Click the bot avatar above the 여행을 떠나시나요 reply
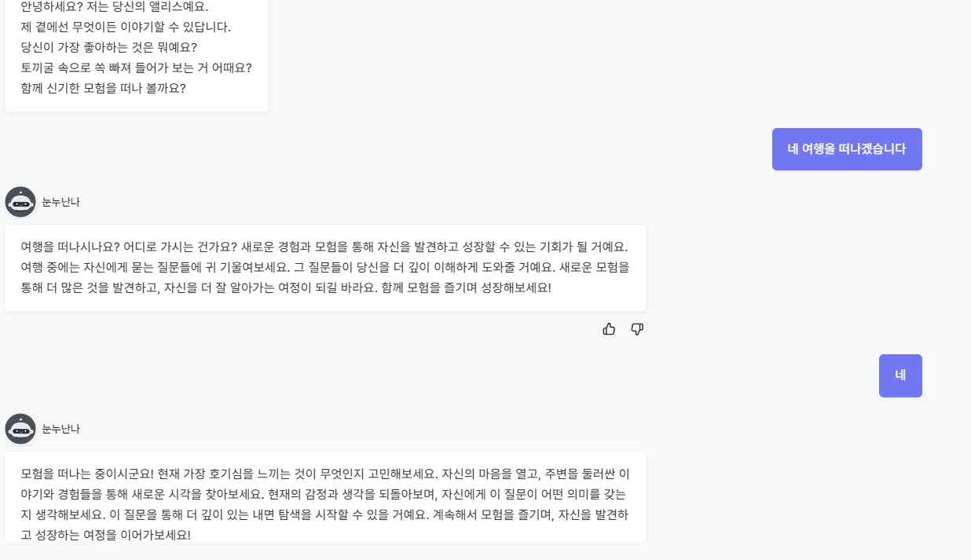Viewport: 971px width, 560px height. 20,202
